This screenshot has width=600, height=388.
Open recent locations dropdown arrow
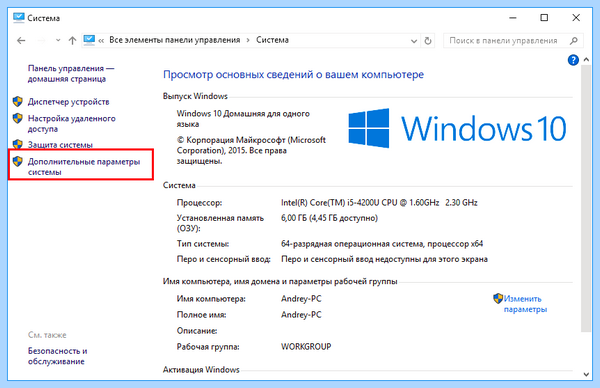point(58,40)
